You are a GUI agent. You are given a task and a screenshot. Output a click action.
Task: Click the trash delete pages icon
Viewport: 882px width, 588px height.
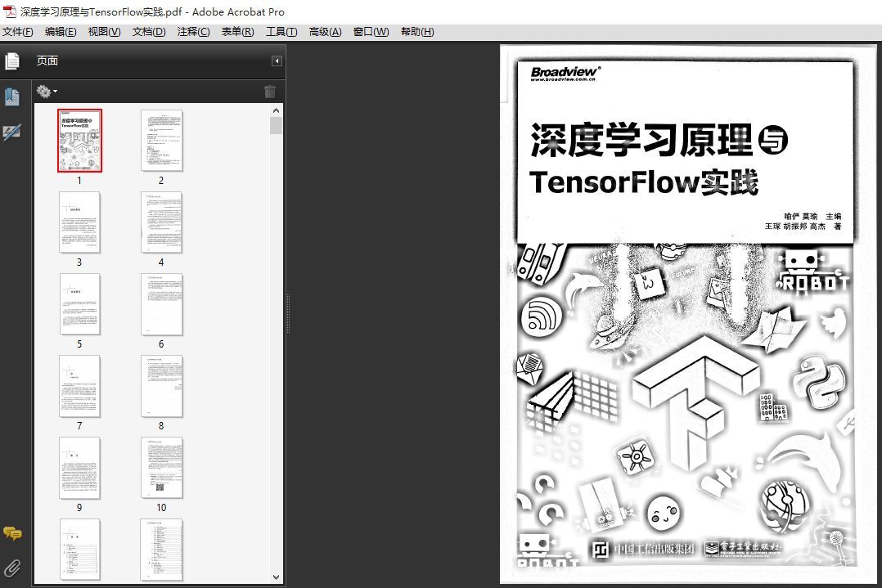270,91
